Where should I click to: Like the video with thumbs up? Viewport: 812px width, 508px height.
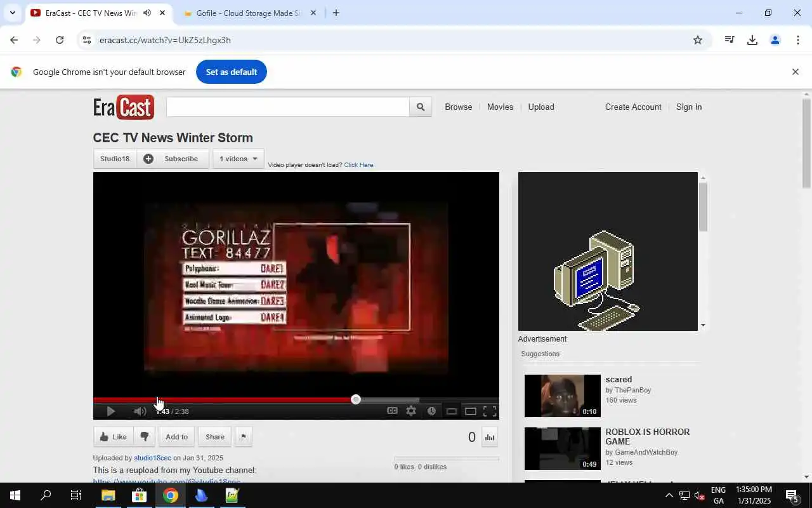(x=113, y=437)
